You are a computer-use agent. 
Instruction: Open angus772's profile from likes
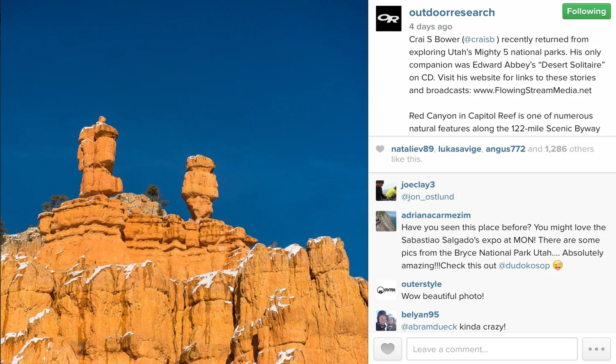[506, 149]
